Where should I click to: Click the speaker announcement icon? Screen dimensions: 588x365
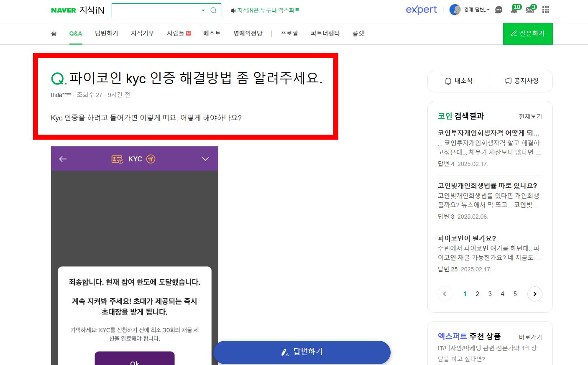[233, 10]
